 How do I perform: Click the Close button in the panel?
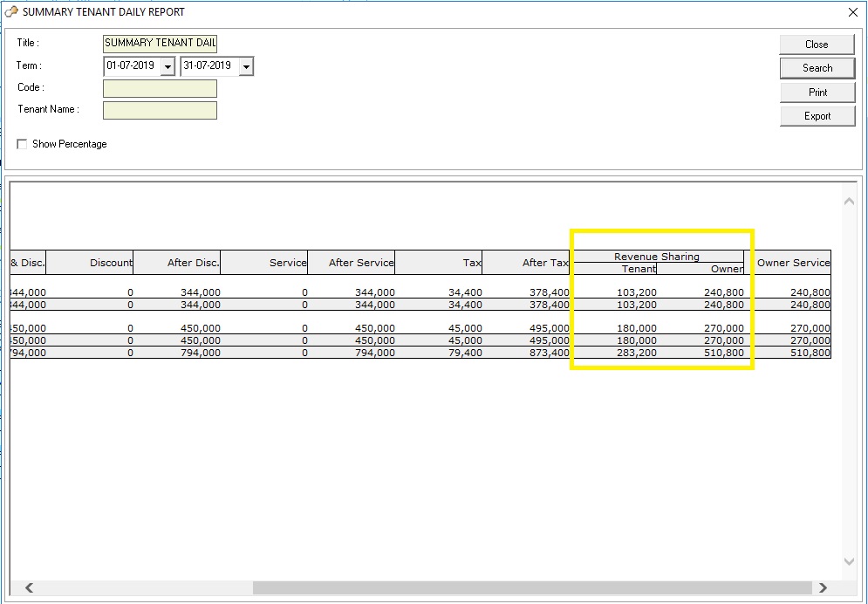point(817,45)
